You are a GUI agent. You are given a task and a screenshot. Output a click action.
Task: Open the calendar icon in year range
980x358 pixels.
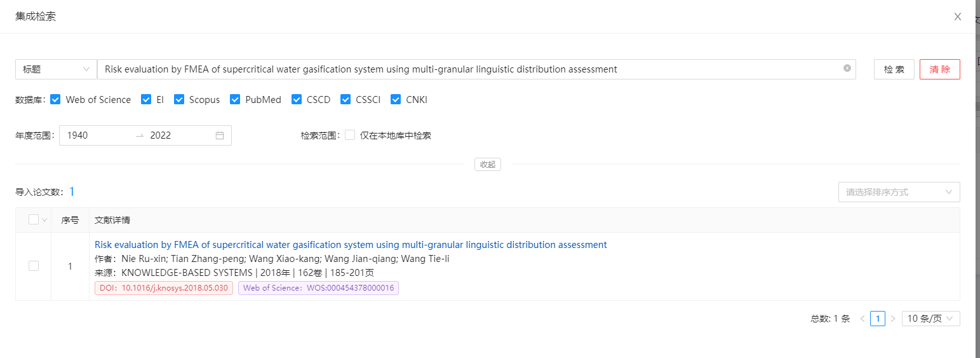220,135
